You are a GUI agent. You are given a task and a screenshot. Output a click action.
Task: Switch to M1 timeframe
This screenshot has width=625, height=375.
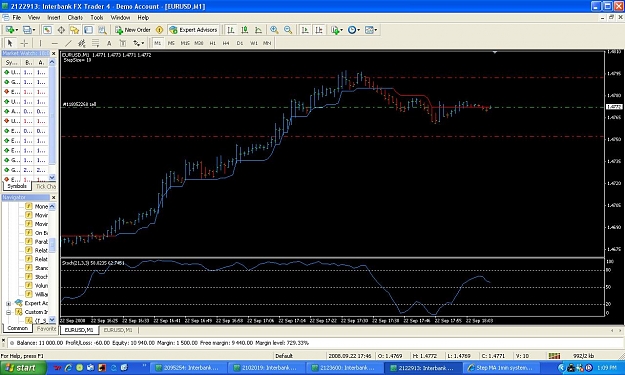[x=157, y=43]
